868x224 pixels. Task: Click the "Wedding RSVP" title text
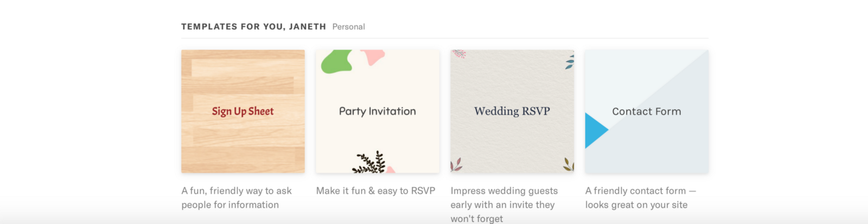click(512, 111)
